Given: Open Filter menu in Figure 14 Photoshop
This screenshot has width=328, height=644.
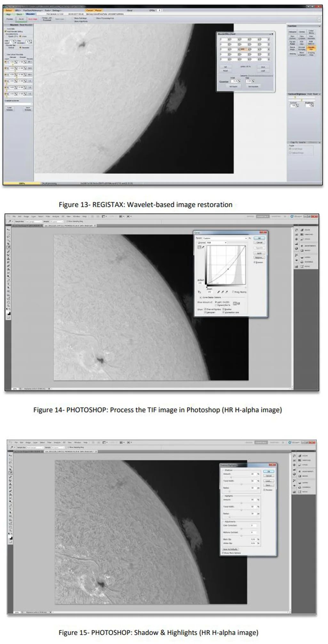Looking at the screenshot, I should [x=48, y=216].
